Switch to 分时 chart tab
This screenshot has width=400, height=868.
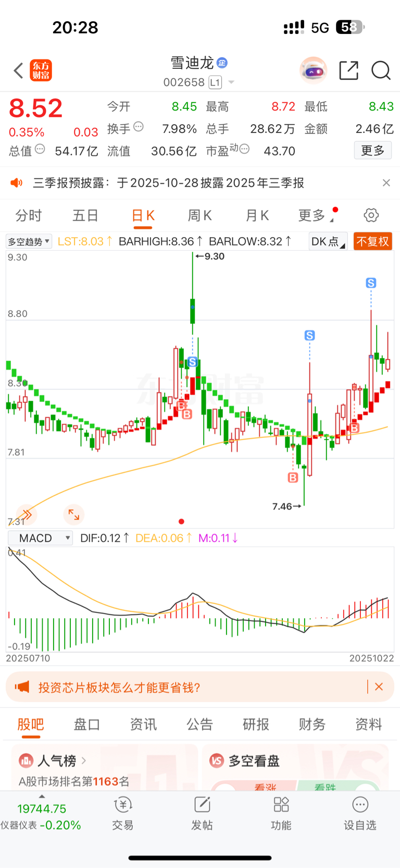coord(29,215)
